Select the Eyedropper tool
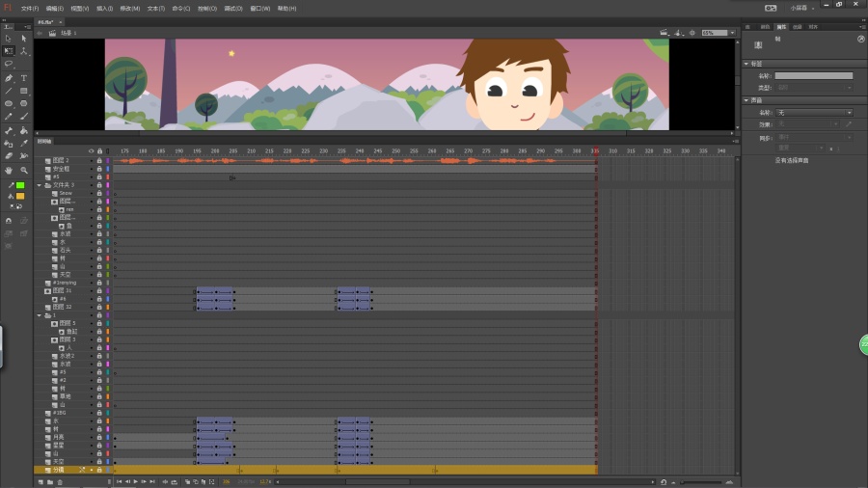The width and height of the screenshot is (868, 488). click(x=24, y=144)
